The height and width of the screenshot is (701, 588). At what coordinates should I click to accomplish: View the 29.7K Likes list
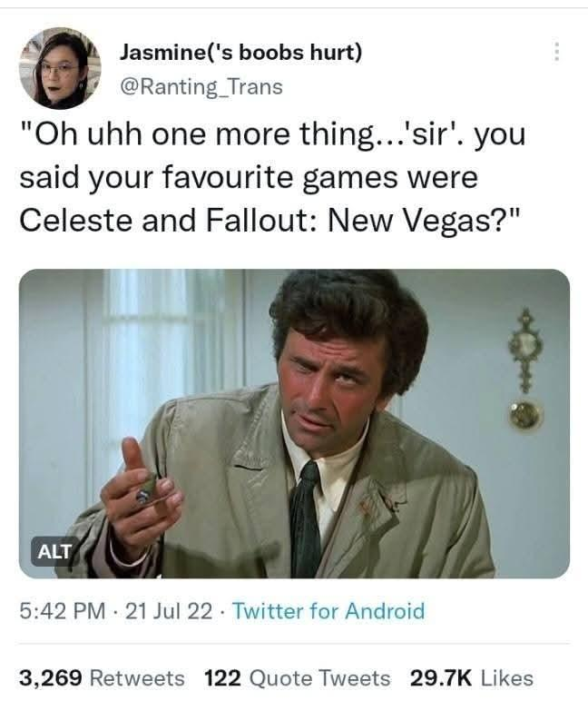(471, 677)
